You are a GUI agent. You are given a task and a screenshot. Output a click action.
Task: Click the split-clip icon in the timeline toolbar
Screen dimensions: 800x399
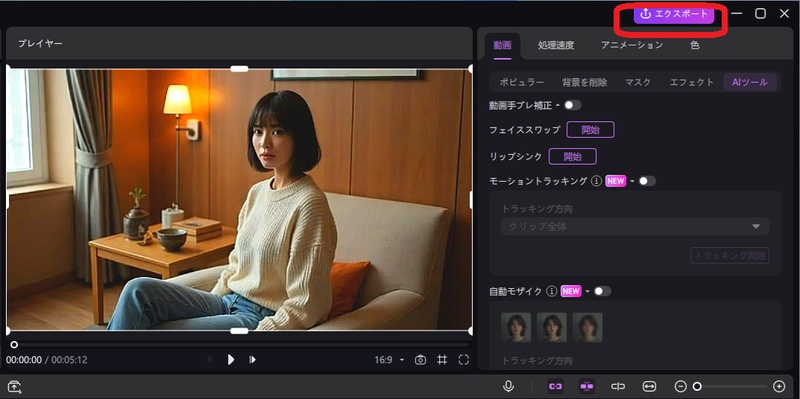[618, 386]
